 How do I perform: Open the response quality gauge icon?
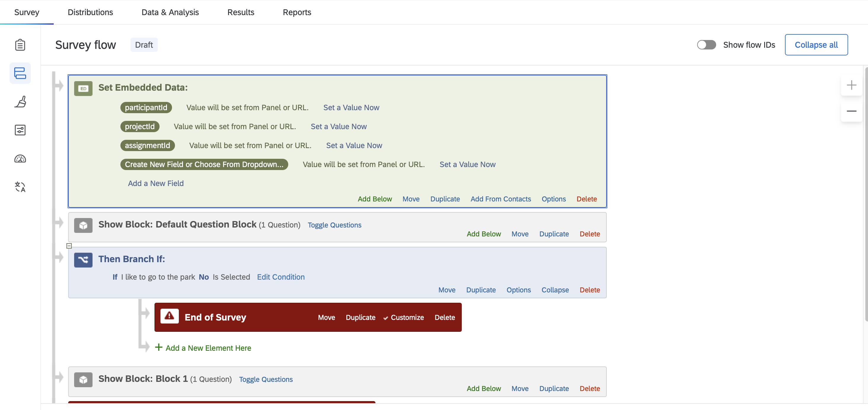click(x=20, y=158)
